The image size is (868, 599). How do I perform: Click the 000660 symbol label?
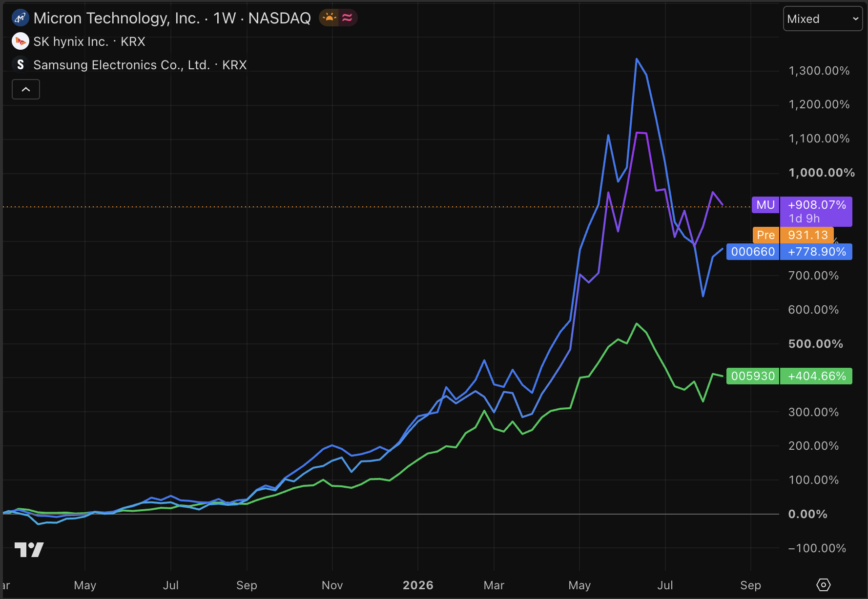(x=753, y=252)
